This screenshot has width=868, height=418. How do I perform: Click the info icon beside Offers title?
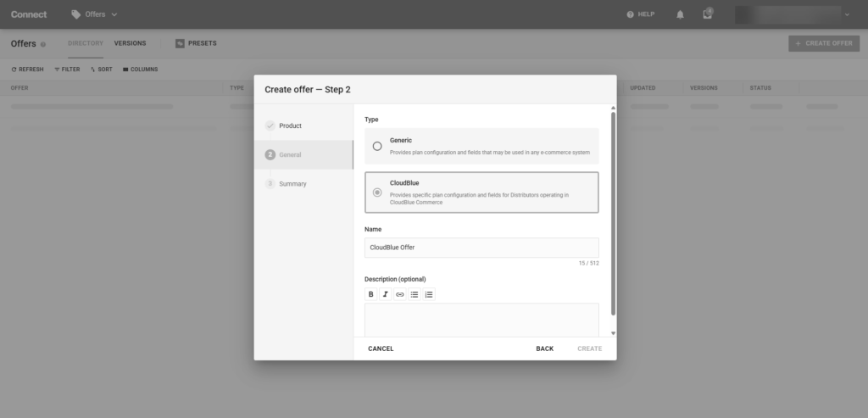(x=43, y=44)
